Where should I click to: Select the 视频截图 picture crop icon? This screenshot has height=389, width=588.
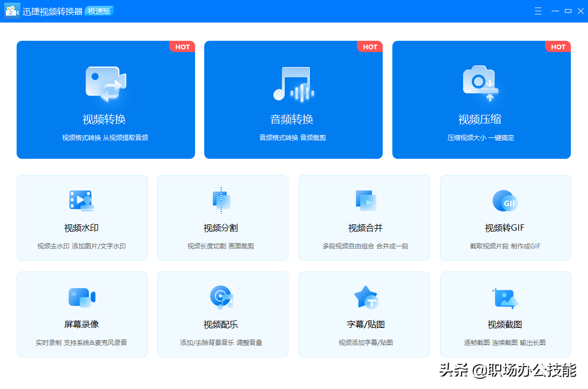505,298
